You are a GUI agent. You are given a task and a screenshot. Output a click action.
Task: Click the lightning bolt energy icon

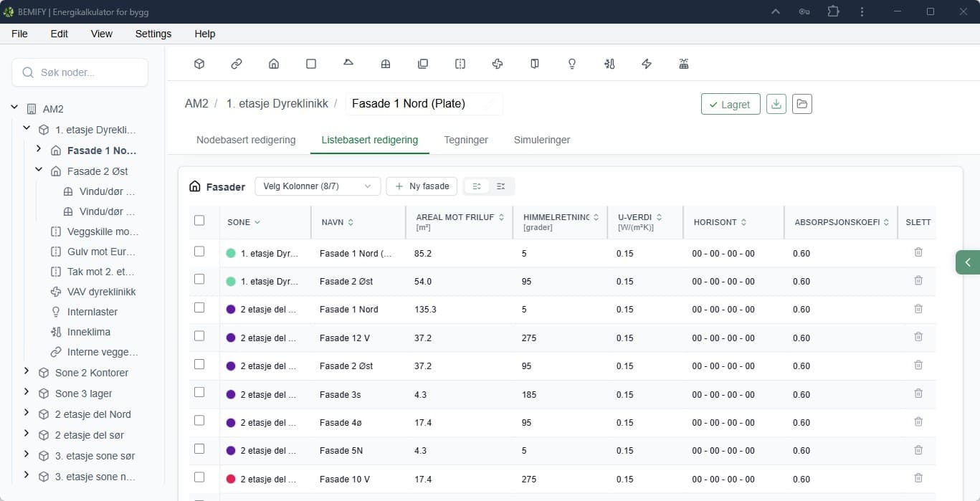(x=647, y=64)
